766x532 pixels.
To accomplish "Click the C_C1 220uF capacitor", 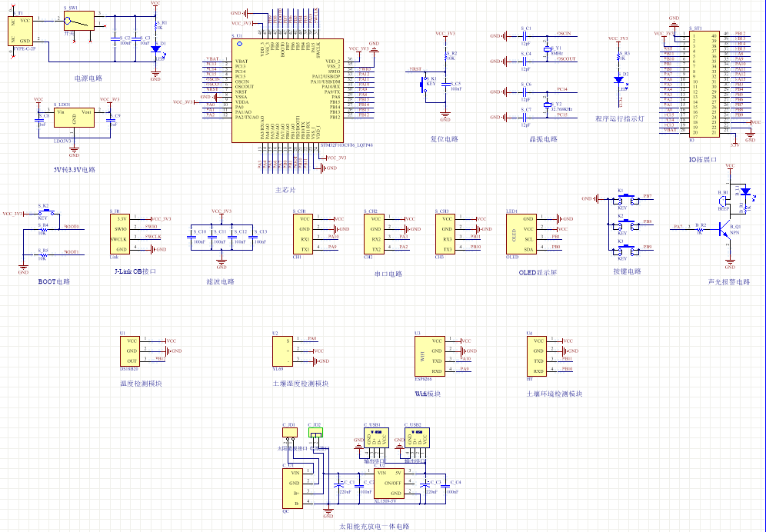I will click(x=338, y=486).
